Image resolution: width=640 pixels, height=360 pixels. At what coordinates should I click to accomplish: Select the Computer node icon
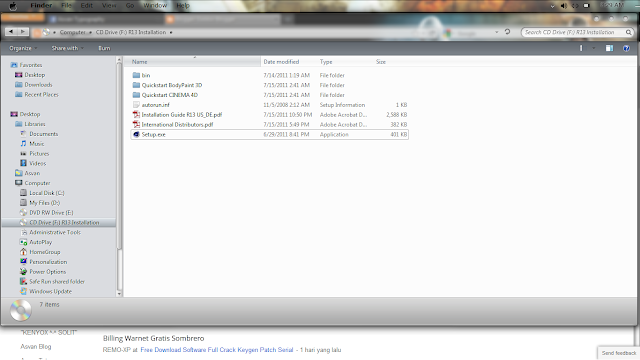18,183
